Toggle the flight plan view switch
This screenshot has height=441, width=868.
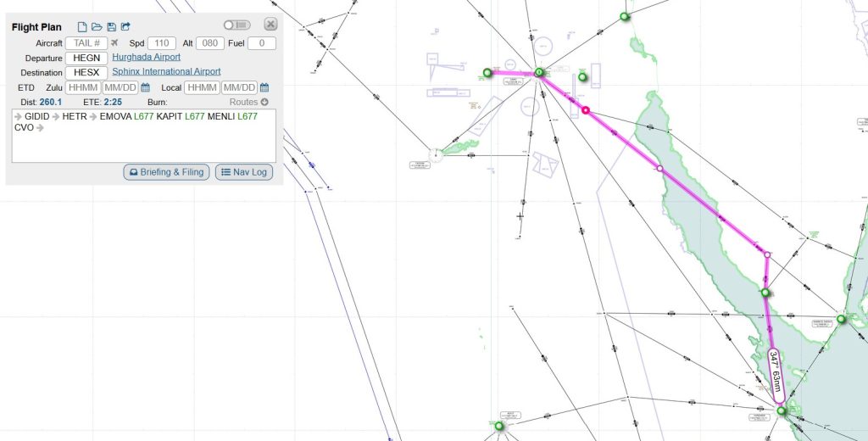click(x=237, y=25)
